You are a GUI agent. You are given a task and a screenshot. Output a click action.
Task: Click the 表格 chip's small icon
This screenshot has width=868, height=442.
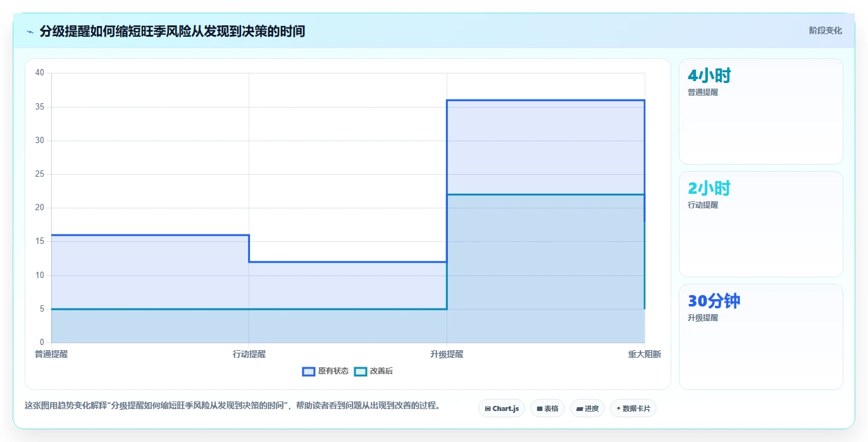540,409
